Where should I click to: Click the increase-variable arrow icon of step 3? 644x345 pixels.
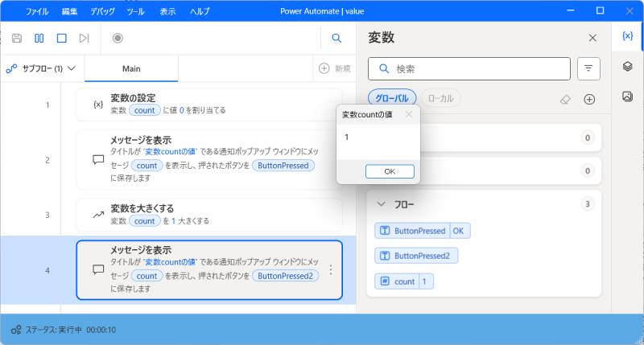(98, 215)
